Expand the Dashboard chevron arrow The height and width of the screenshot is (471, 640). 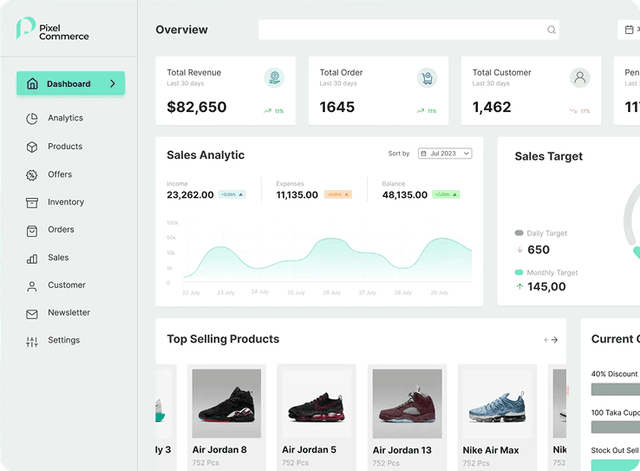113,84
